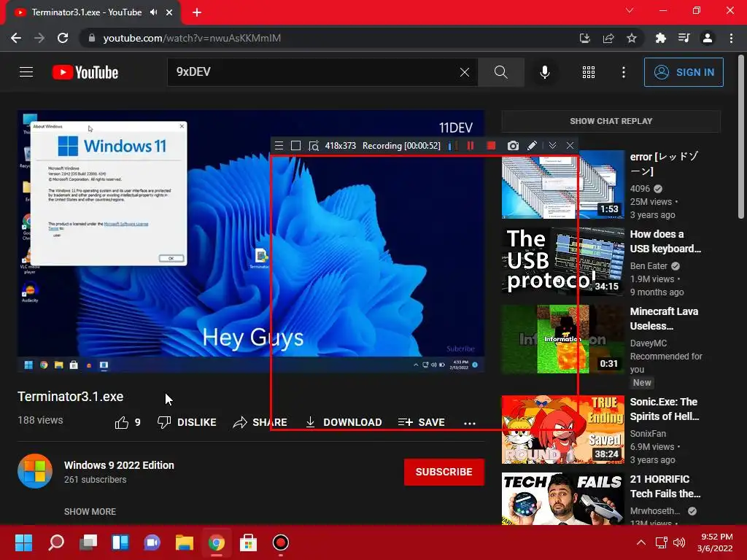Open the Chrome profile avatar

708,38
